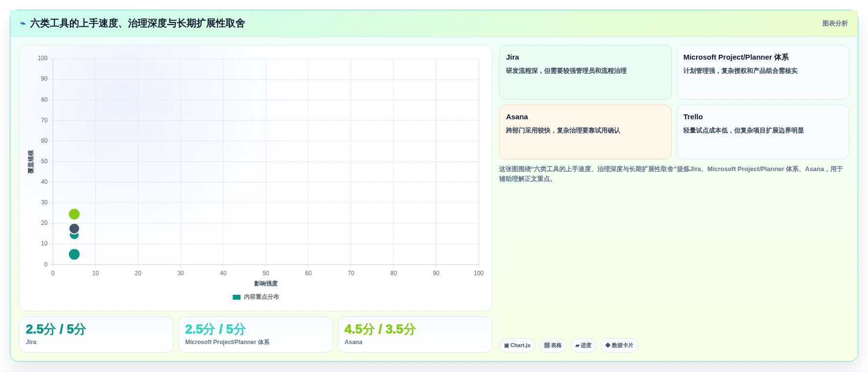Click the Jira 2.5分 / 5分 score card
Screen dimensions: 868x372
click(96, 334)
